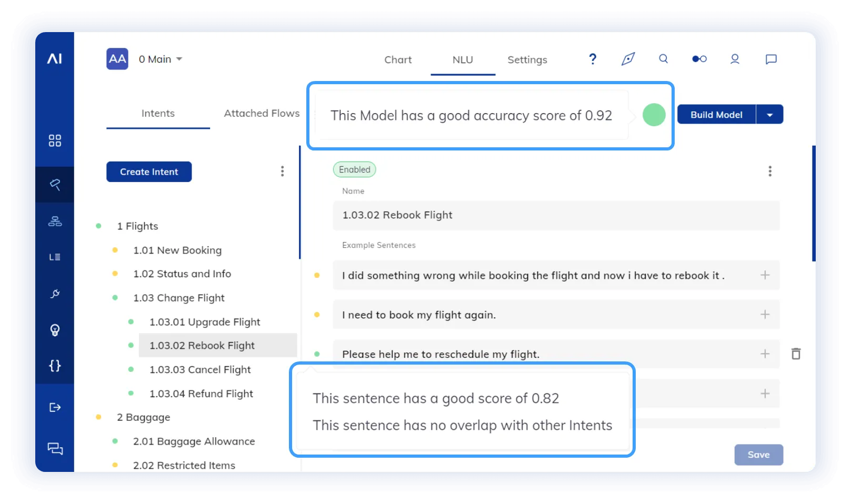Click the AA project avatar
The width and height of the screenshot is (851, 504).
(117, 59)
